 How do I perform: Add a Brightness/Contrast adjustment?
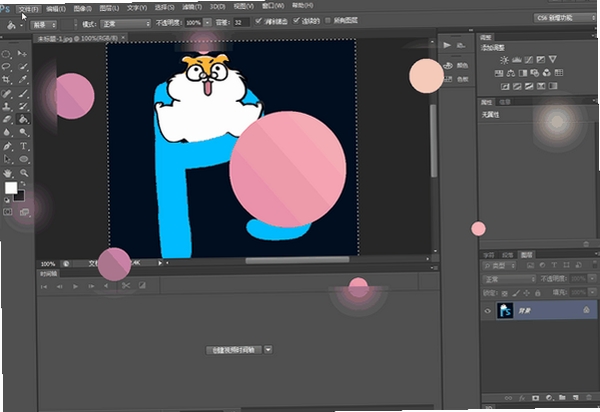click(504, 60)
